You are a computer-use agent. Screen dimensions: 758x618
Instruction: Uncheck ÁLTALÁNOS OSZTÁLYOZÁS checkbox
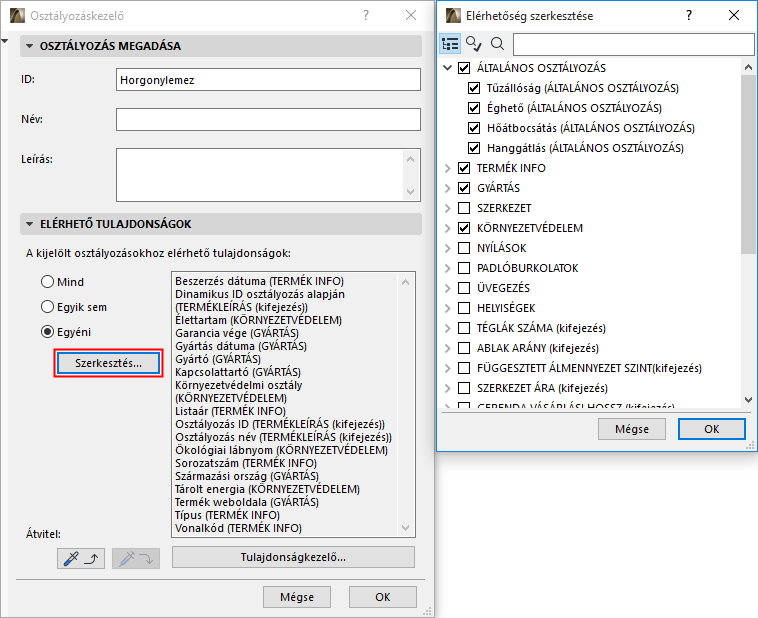point(464,68)
